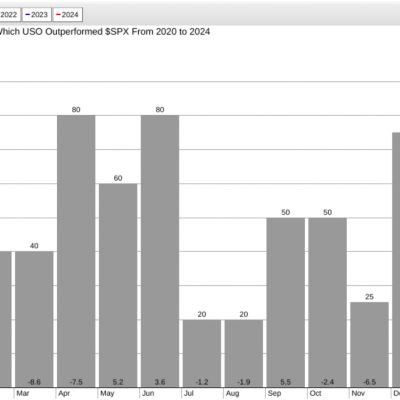The height and width of the screenshot is (400, 400).
Task: Click the Sep axis label
Action: tap(274, 393)
